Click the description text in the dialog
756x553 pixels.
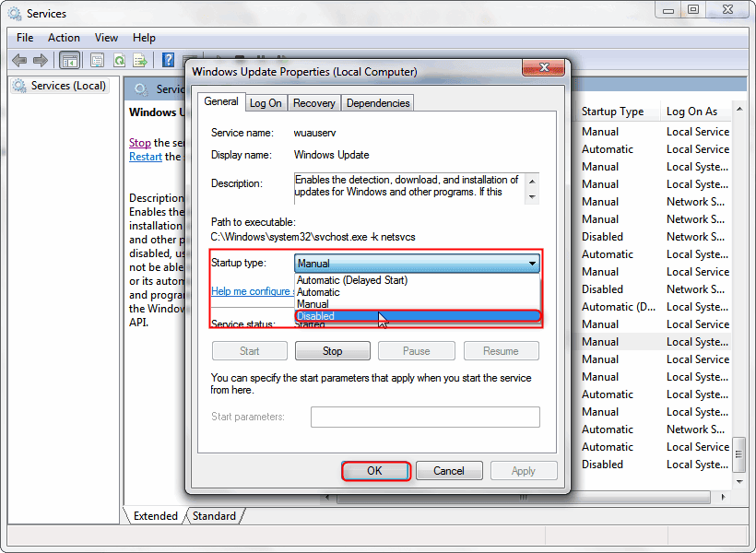click(407, 185)
